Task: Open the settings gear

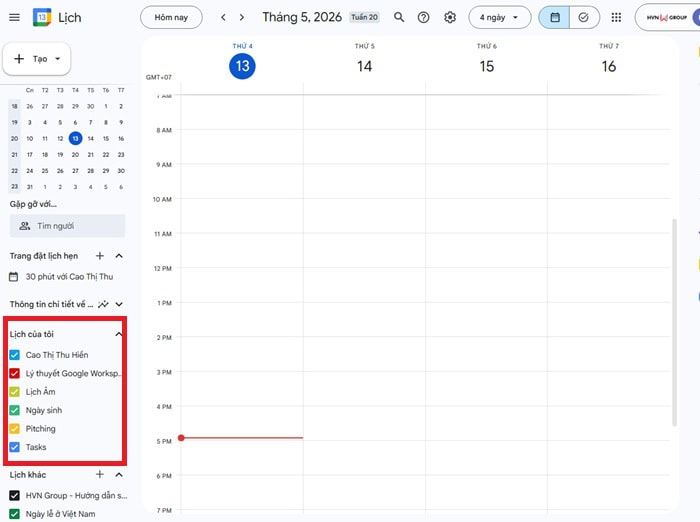Action: point(450,17)
